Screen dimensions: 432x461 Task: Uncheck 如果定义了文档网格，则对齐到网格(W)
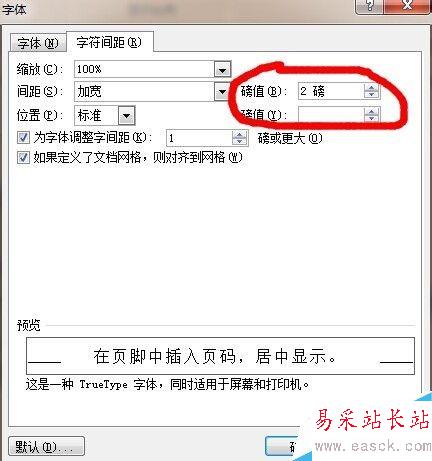point(23,157)
